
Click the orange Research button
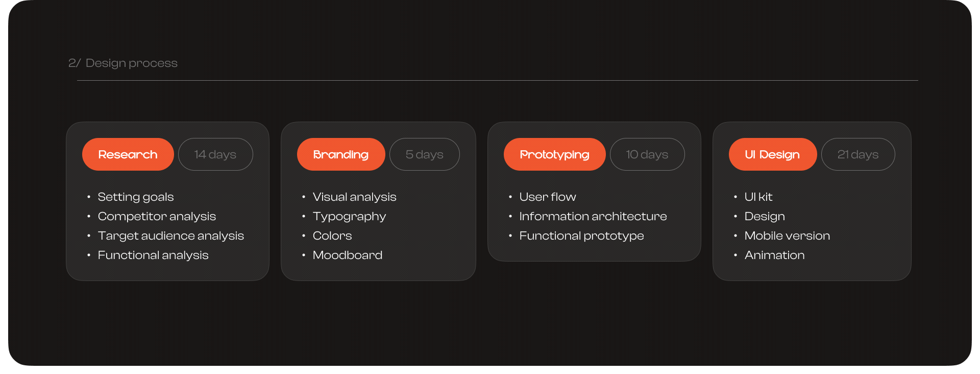pyautogui.click(x=128, y=154)
